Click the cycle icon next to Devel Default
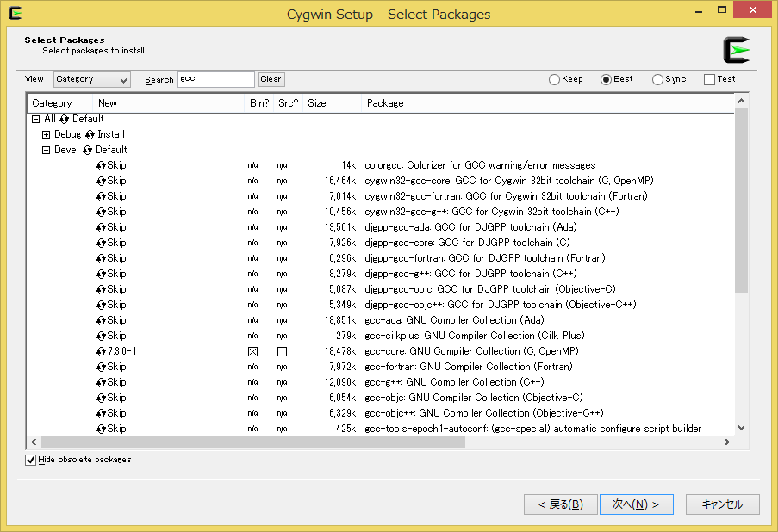 coord(87,151)
